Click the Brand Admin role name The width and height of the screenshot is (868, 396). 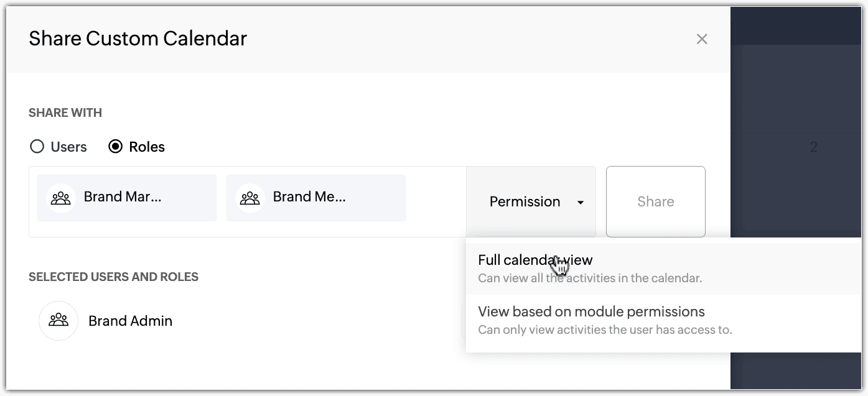pos(130,321)
